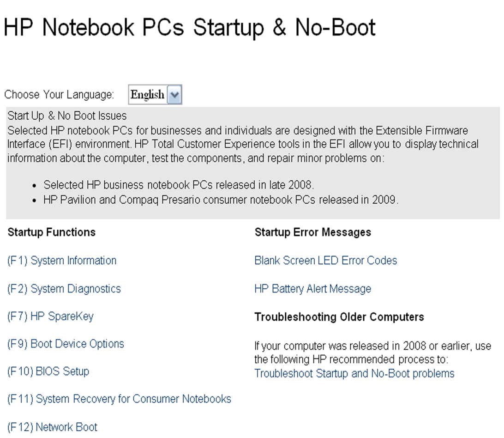This screenshot has width=504, height=438.
Task: Open (F10) BIOS Setup link
Action: 48,371
